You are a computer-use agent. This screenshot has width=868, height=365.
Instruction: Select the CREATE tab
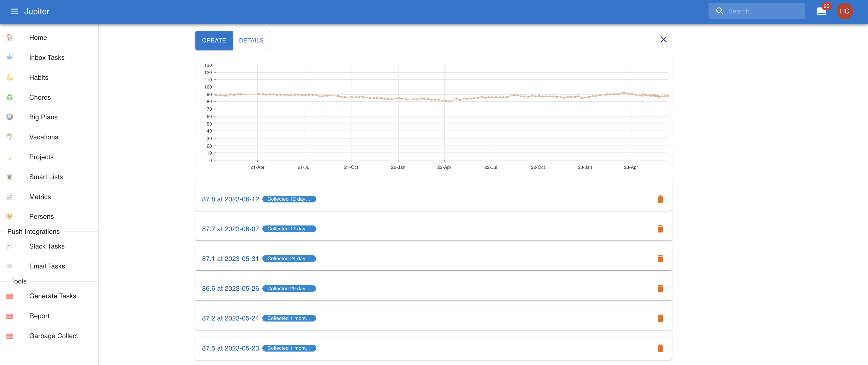tap(214, 40)
